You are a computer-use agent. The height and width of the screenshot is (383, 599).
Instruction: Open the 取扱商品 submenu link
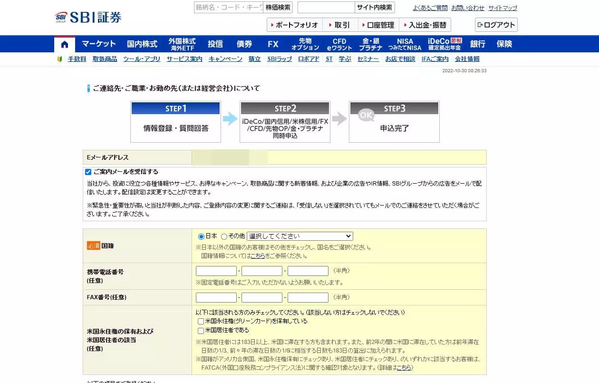105,59
